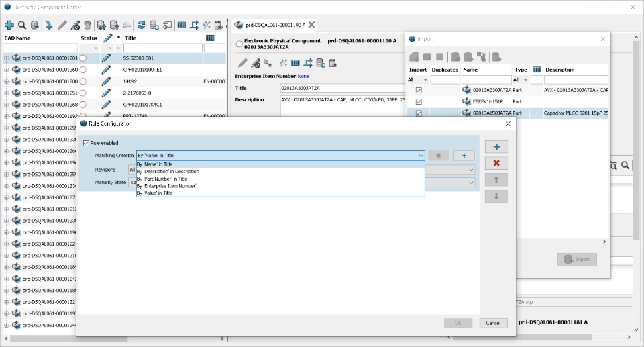Click the move rule up arrow button
The width and height of the screenshot is (644, 347).
coord(496,180)
